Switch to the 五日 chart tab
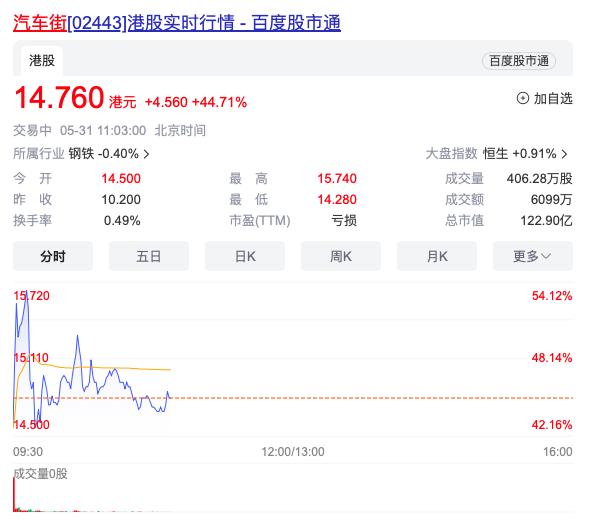 (148, 256)
